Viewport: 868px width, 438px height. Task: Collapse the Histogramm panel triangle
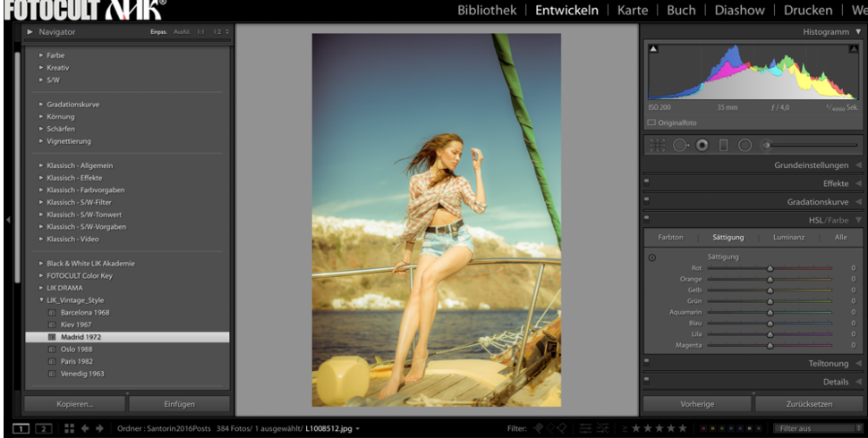point(858,32)
